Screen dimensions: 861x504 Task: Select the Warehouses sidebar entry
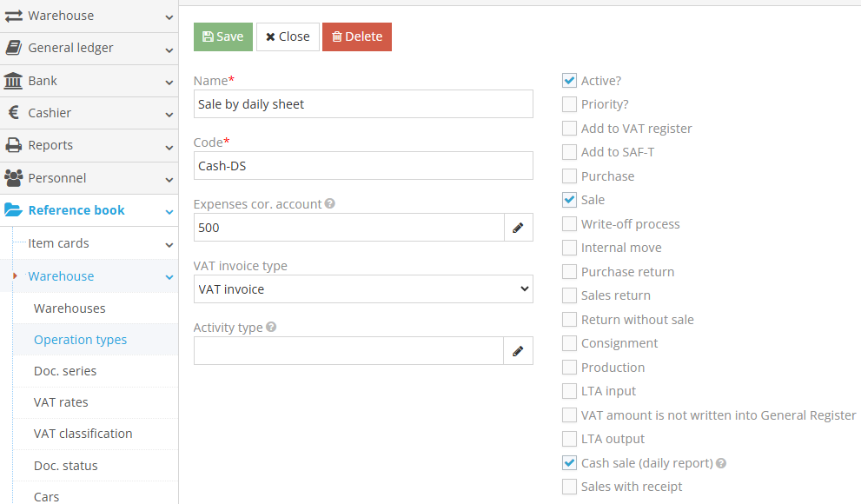click(x=70, y=308)
